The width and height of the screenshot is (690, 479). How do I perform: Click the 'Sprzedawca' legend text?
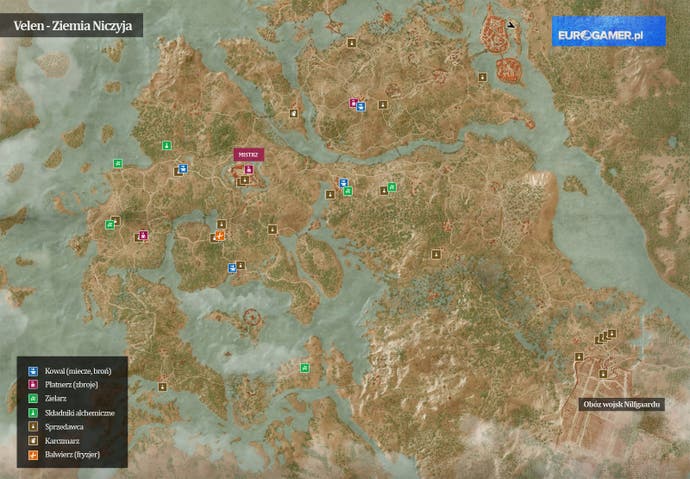[64, 427]
